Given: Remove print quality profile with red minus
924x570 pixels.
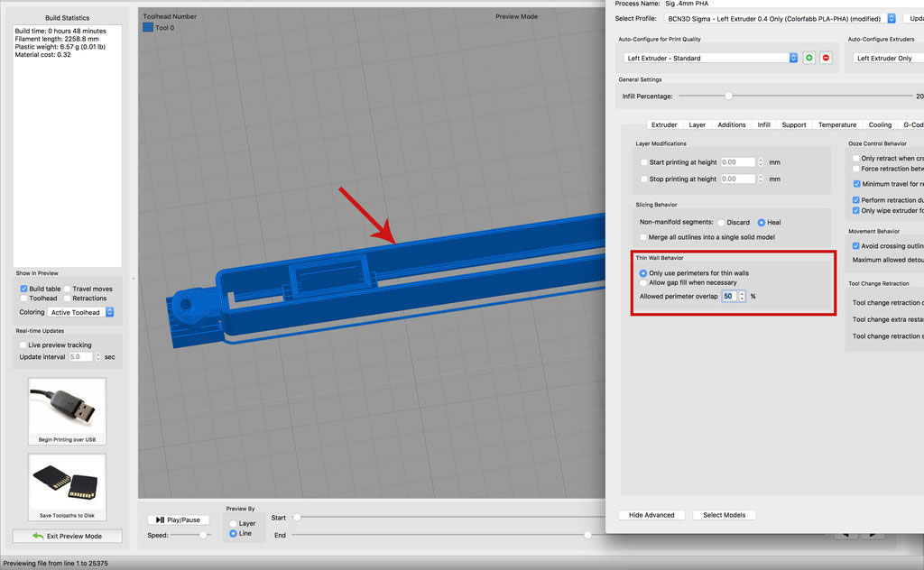Looking at the screenshot, I should click(826, 58).
